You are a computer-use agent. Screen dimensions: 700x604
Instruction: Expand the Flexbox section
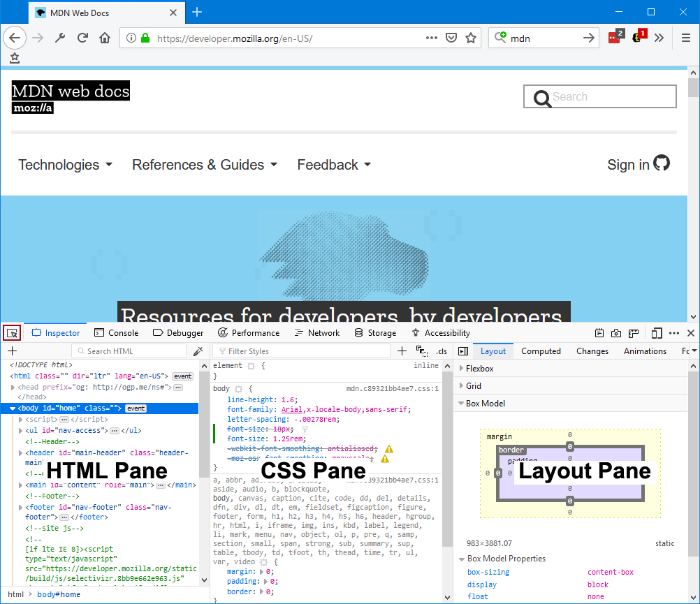(460, 368)
